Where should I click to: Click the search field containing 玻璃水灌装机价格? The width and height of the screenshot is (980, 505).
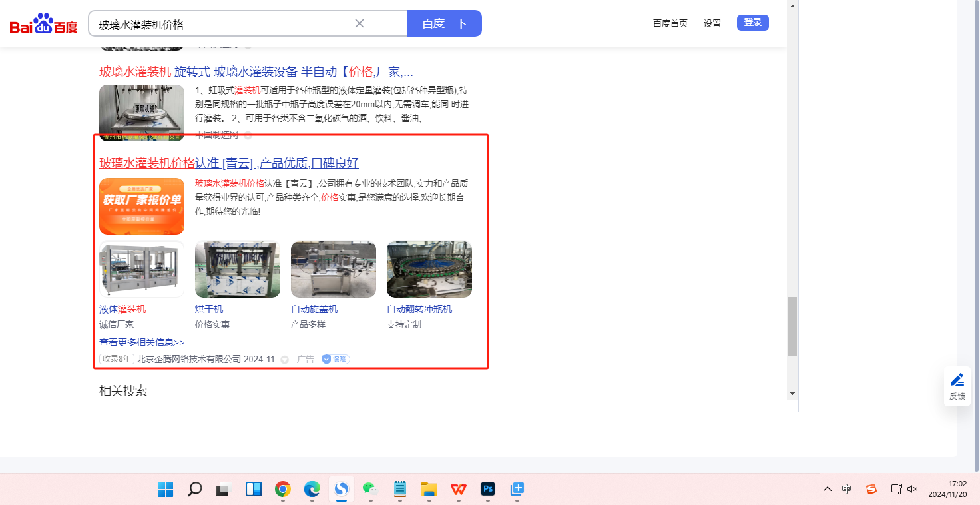coord(223,24)
